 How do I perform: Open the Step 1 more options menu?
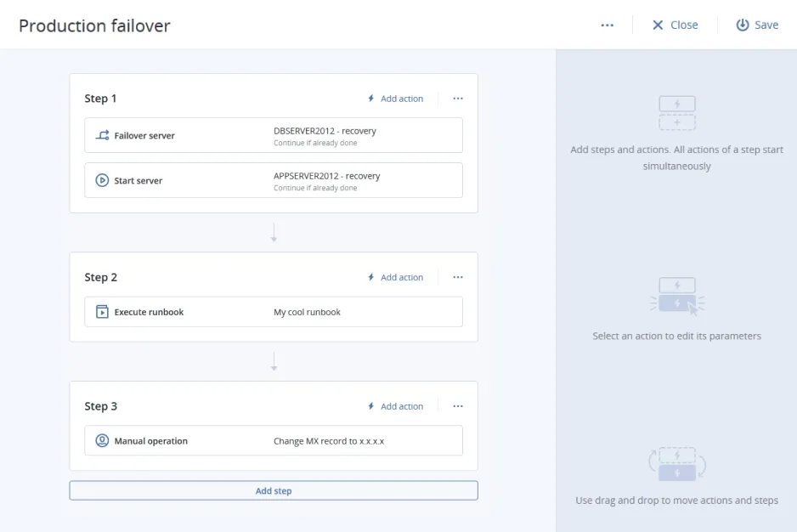click(x=458, y=99)
